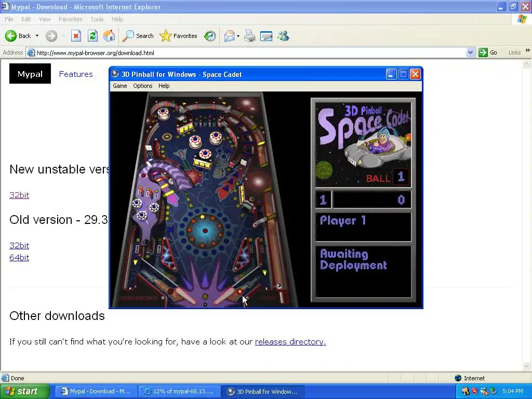Click the IE title bar page icon
This screenshot has width=532, height=399.
[x=5, y=6]
